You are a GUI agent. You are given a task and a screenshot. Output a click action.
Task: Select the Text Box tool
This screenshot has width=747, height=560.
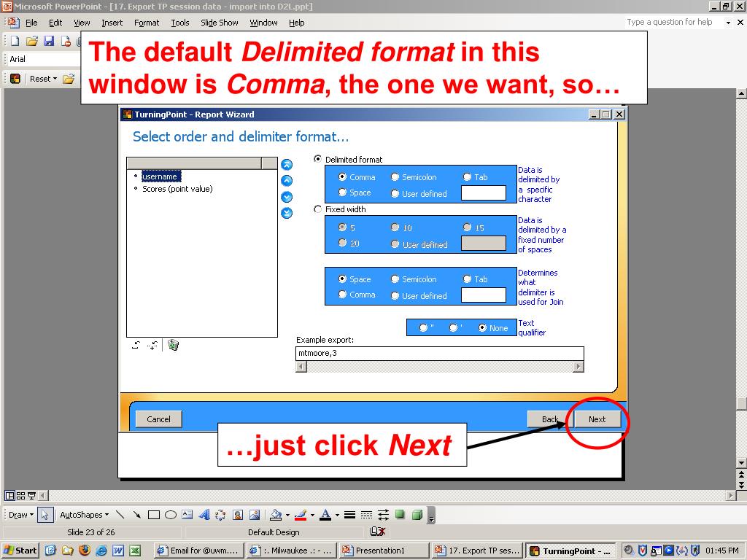[x=187, y=515]
